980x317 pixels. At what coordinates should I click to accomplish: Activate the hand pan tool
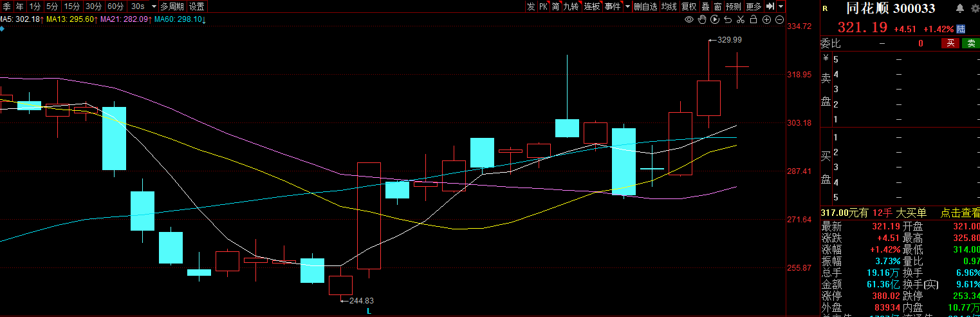pyautogui.click(x=702, y=20)
